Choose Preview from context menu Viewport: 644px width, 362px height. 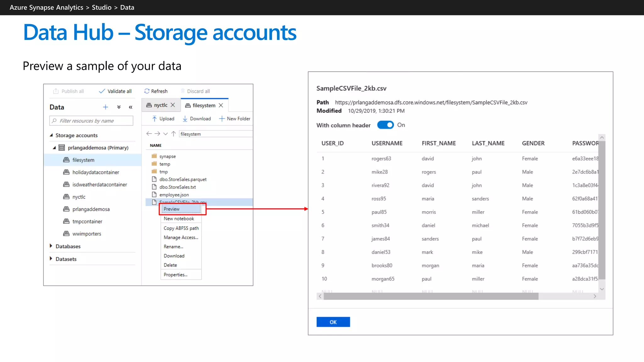[181, 209]
